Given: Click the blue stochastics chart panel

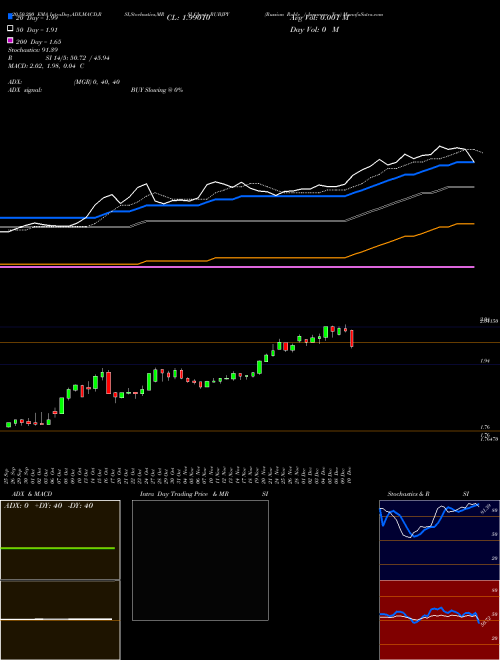Looking at the screenshot, I should tap(439, 540).
